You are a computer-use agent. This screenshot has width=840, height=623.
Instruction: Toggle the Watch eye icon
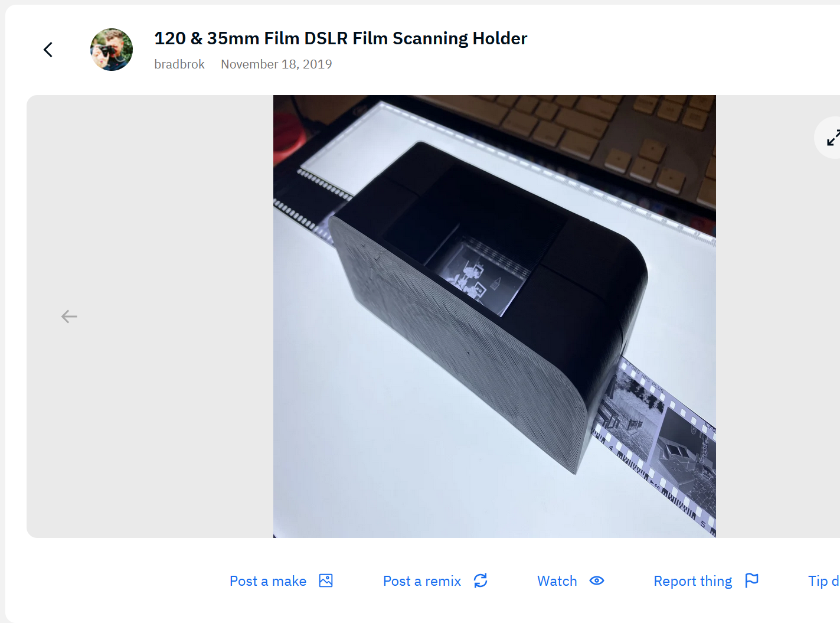pos(597,580)
